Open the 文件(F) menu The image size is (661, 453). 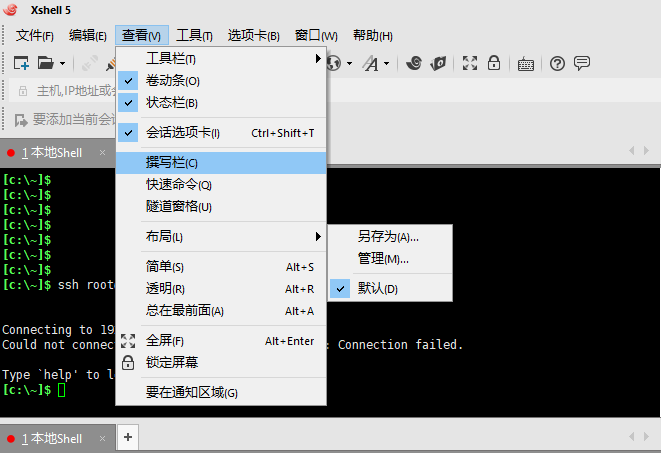(x=35, y=35)
